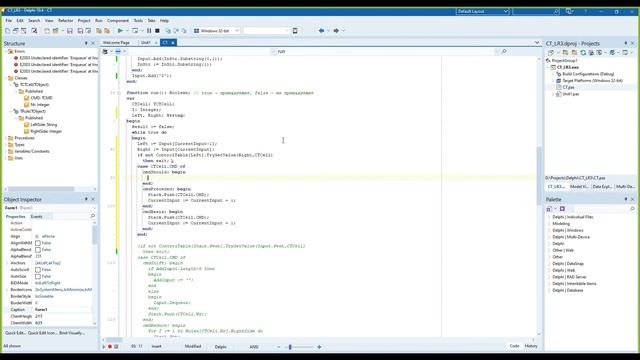Image resolution: width=640 pixels, height=360 pixels.
Task: Click the New file toolbar icon
Action: [x=7, y=31]
